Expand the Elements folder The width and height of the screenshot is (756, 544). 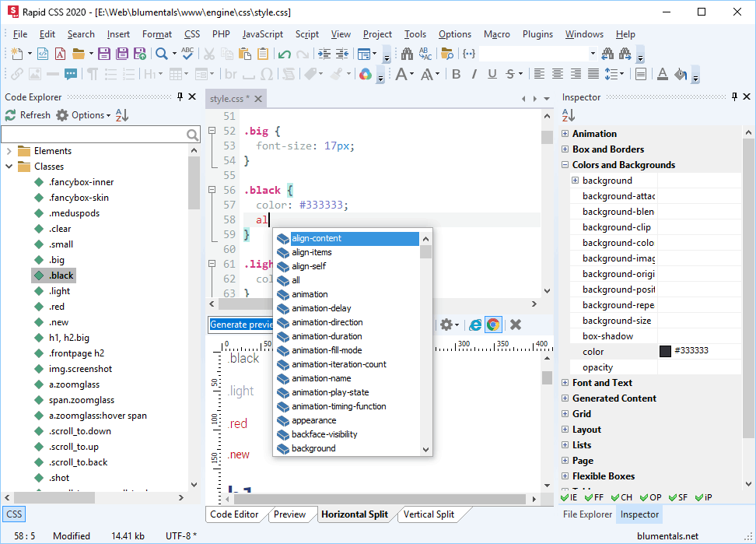(x=9, y=151)
